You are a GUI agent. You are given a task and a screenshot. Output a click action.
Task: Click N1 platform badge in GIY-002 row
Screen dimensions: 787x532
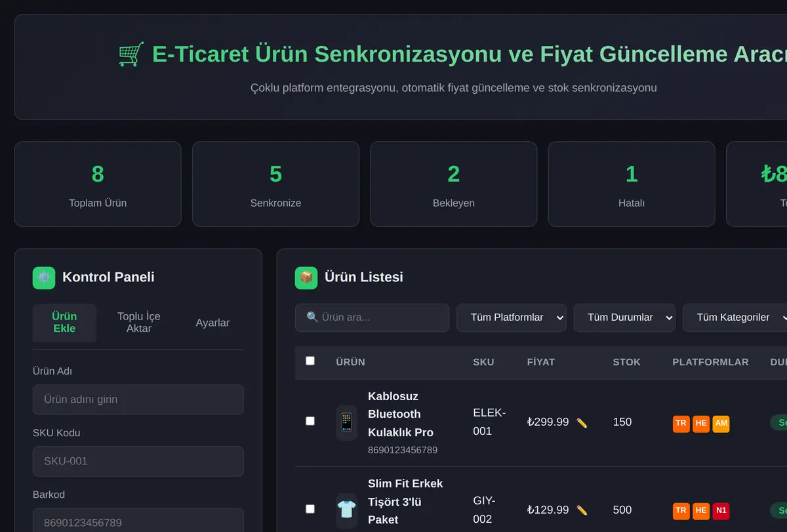click(721, 510)
